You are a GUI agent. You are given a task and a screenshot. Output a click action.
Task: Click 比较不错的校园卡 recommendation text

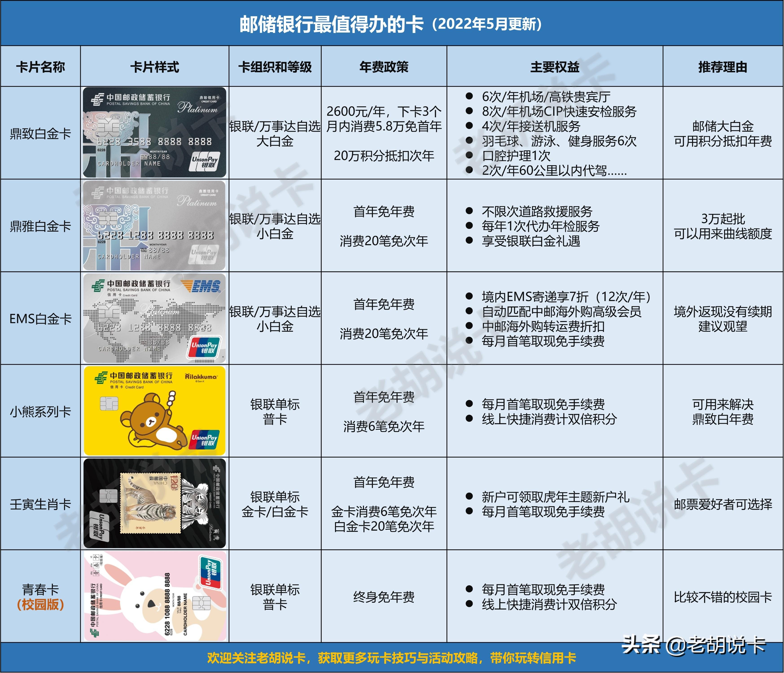click(x=723, y=597)
